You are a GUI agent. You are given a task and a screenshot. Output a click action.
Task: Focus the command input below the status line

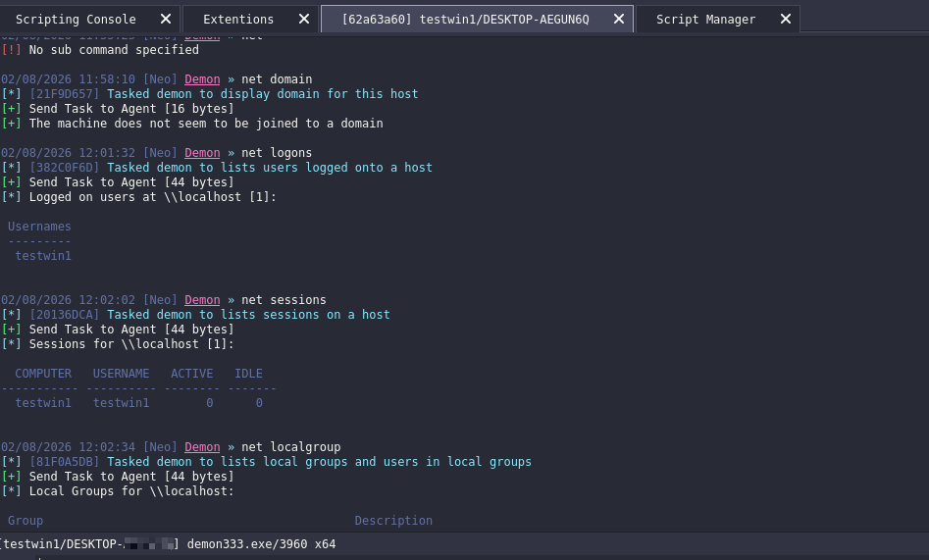(x=465, y=556)
